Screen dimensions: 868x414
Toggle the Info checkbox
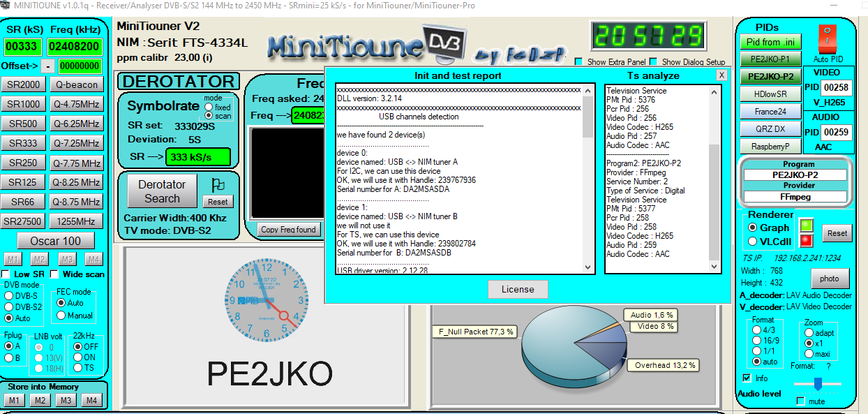point(747,378)
